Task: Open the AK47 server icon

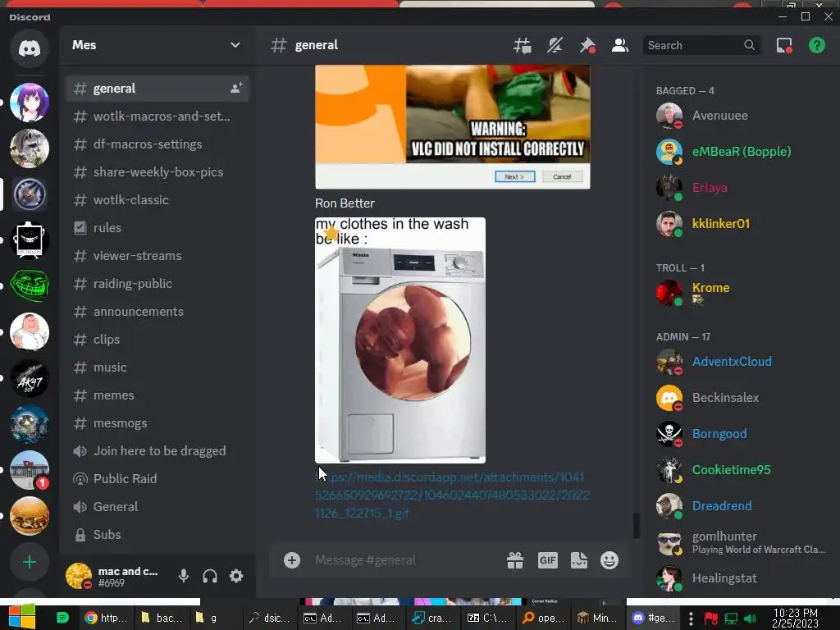Action: (30, 378)
